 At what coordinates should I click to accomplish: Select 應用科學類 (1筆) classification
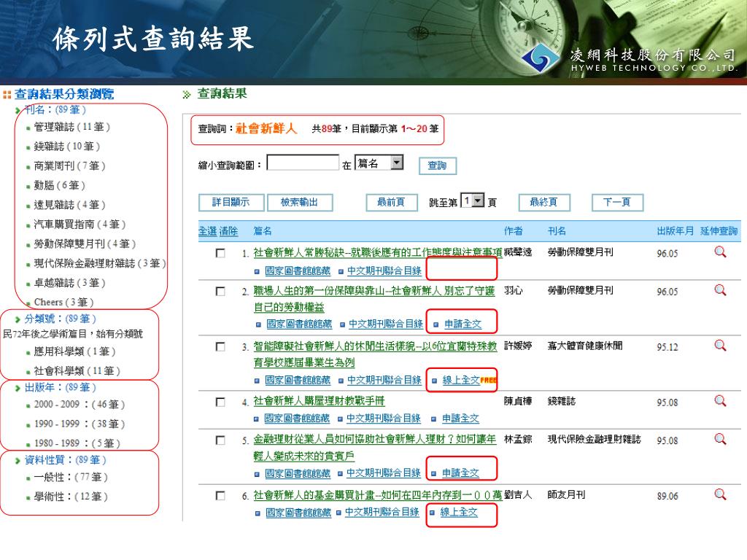[x=74, y=351]
